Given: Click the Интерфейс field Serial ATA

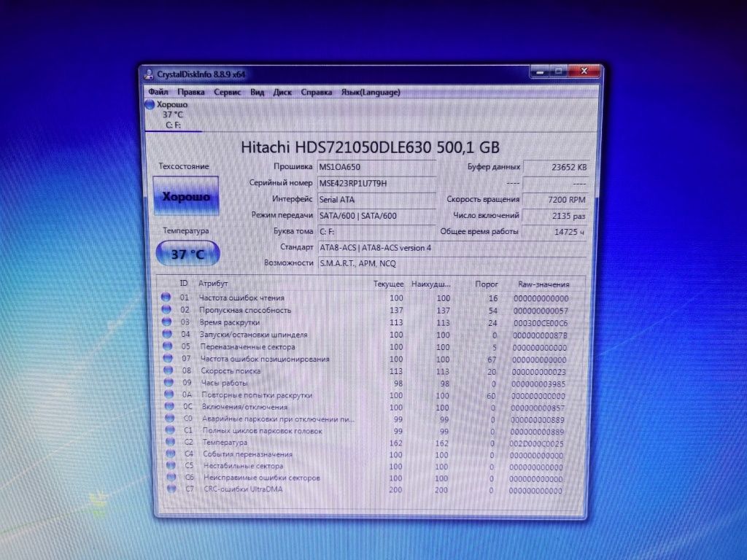Looking at the screenshot, I should [x=376, y=200].
